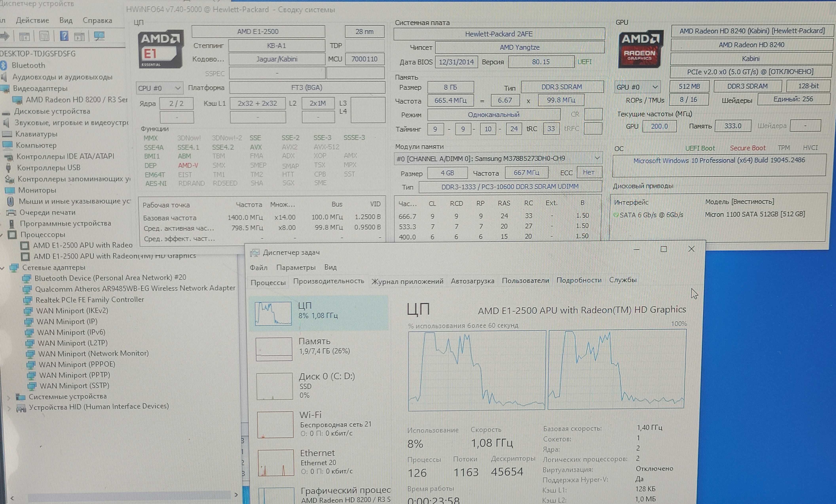This screenshot has height=504, width=836.
Task: Open the GPU #0 dropdown in HWiNFO
Action: pos(637,87)
